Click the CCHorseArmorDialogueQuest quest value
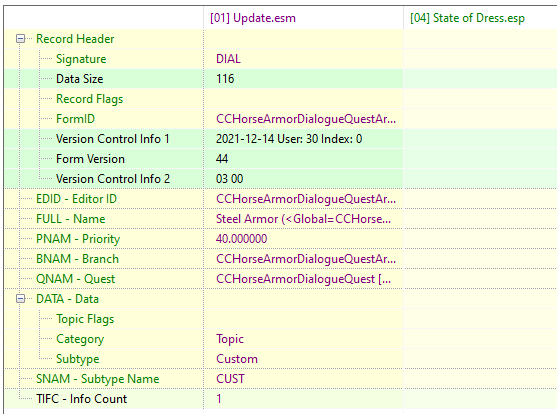Image resolution: width=557 pixels, height=414 pixels. click(303, 279)
